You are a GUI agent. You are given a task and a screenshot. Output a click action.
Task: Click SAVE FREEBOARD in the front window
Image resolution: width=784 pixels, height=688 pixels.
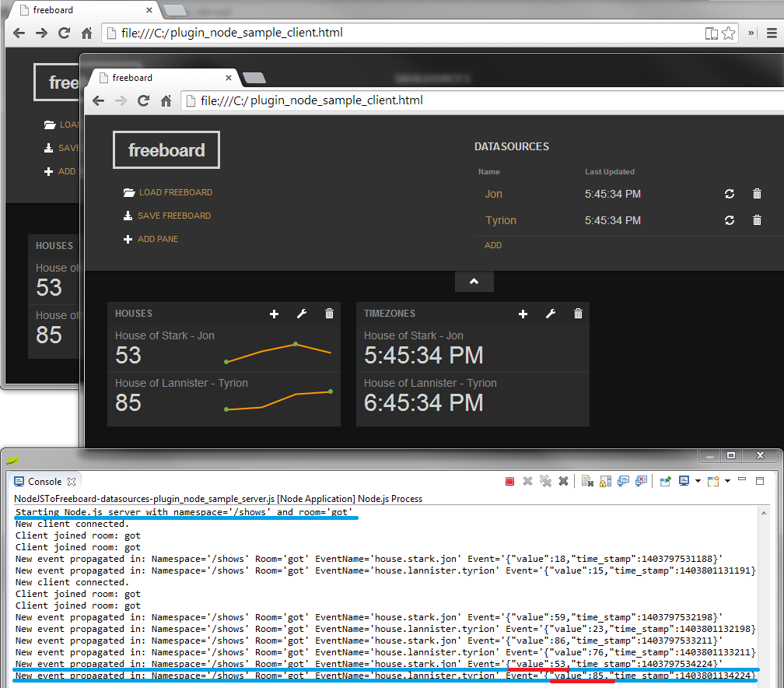click(x=167, y=216)
